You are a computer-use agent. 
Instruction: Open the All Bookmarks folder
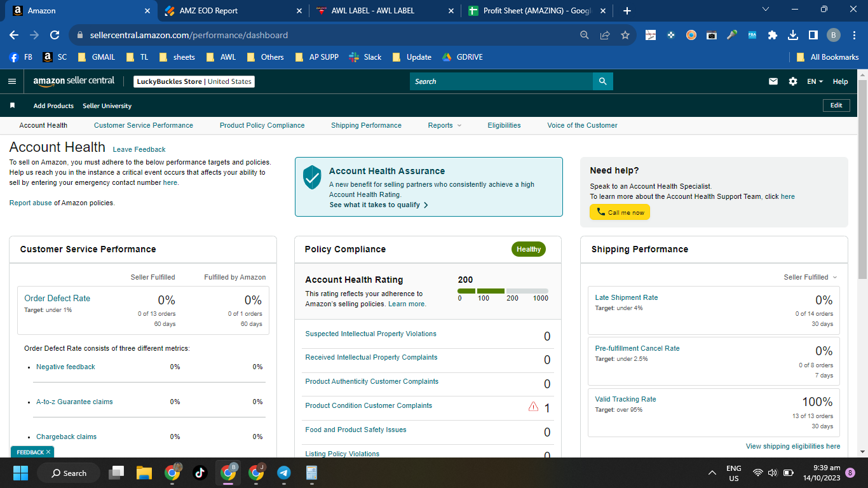[x=828, y=57]
